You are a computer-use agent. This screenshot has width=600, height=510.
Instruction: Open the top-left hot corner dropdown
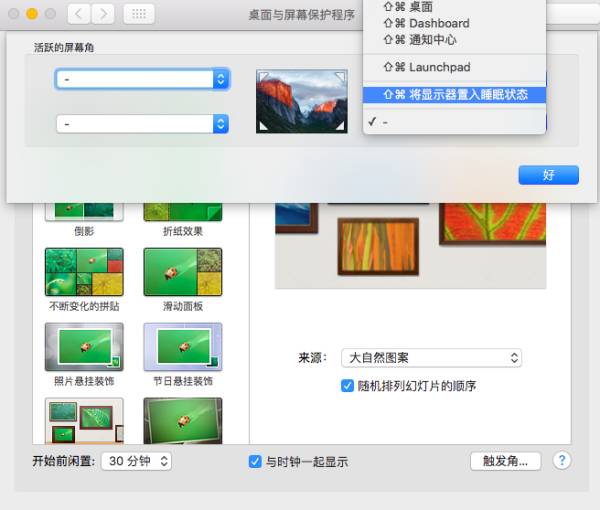click(142, 79)
